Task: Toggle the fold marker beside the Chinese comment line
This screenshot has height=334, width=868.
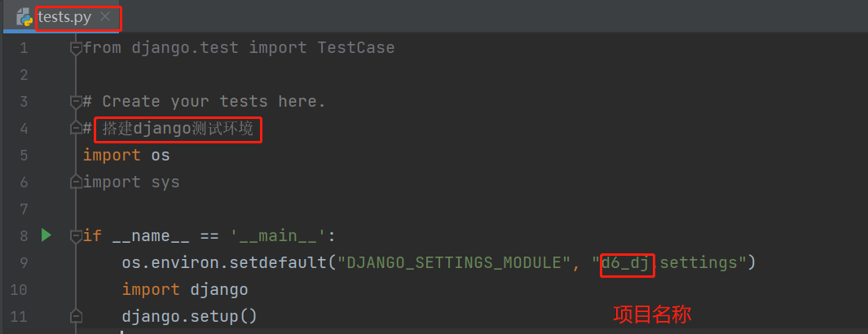Action: click(x=77, y=129)
